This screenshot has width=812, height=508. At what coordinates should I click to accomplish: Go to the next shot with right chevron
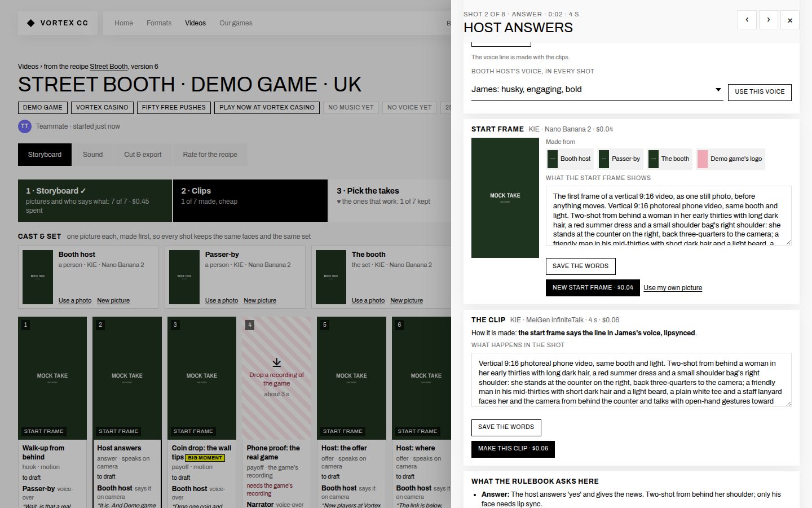pos(769,20)
